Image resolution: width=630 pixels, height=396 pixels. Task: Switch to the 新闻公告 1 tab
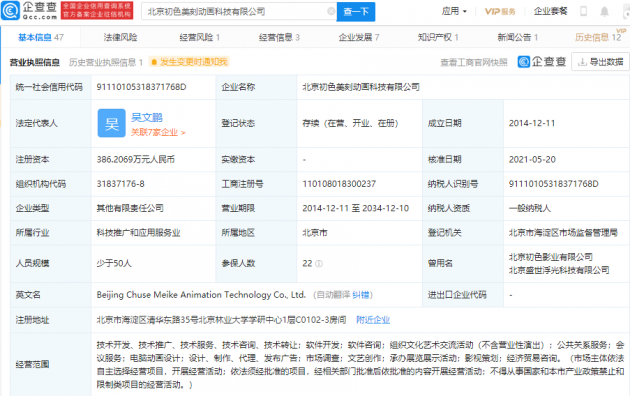click(518, 37)
